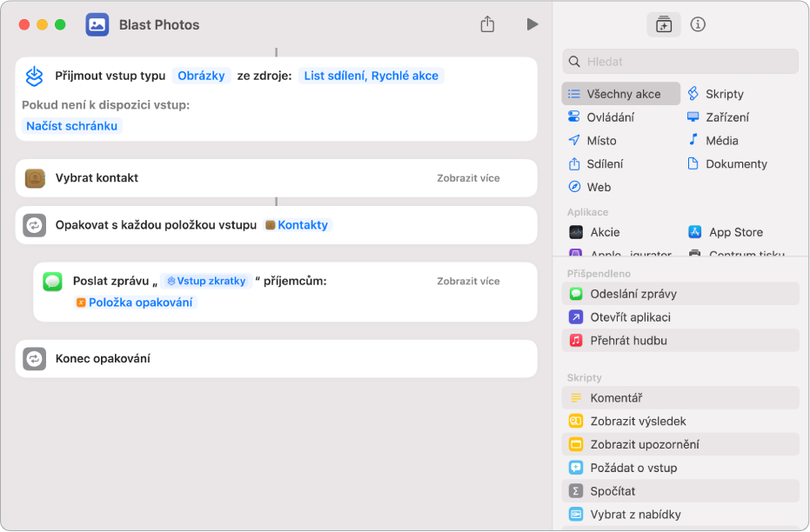Expand Zobrazit více in Poslat zprávu action
Image resolution: width=810 pixels, height=532 pixels.
(x=468, y=282)
